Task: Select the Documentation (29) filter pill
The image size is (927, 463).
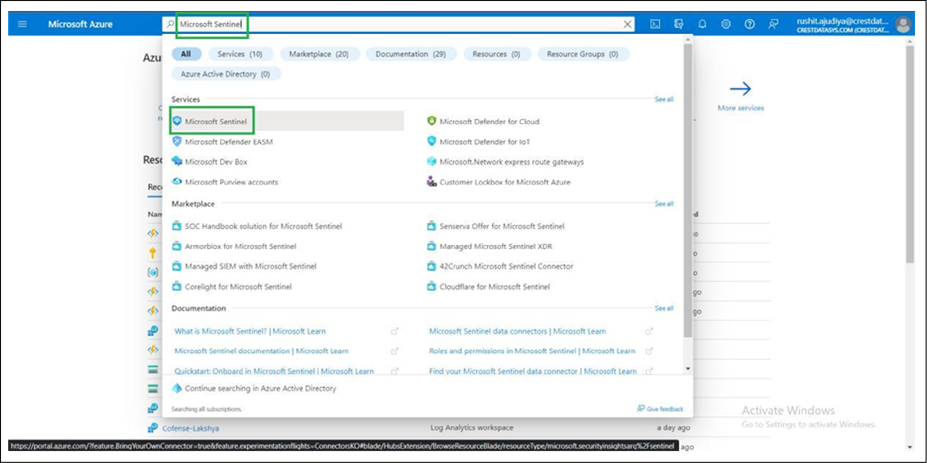Action: point(411,54)
